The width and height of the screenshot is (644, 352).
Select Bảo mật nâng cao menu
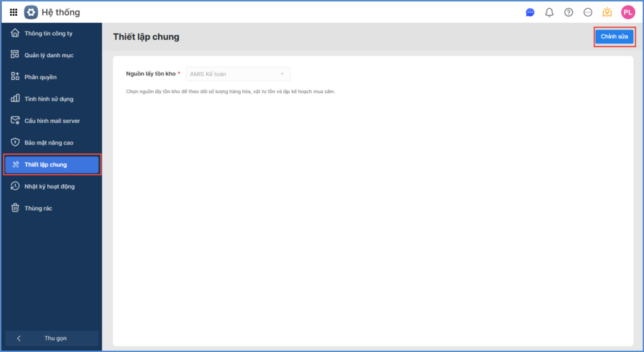(x=52, y=142)
